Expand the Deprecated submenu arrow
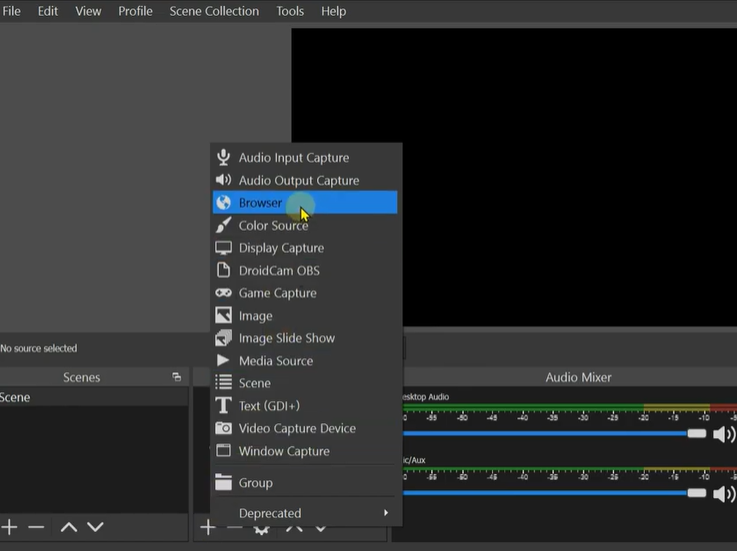 386,512
